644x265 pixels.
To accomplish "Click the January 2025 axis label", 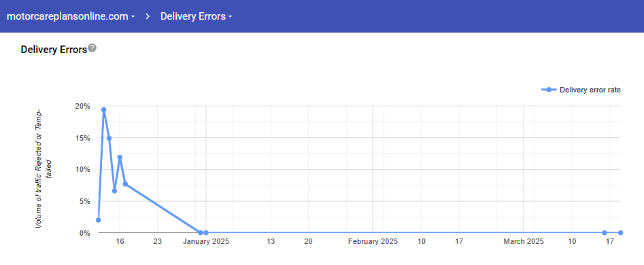I will coord(206,242).
